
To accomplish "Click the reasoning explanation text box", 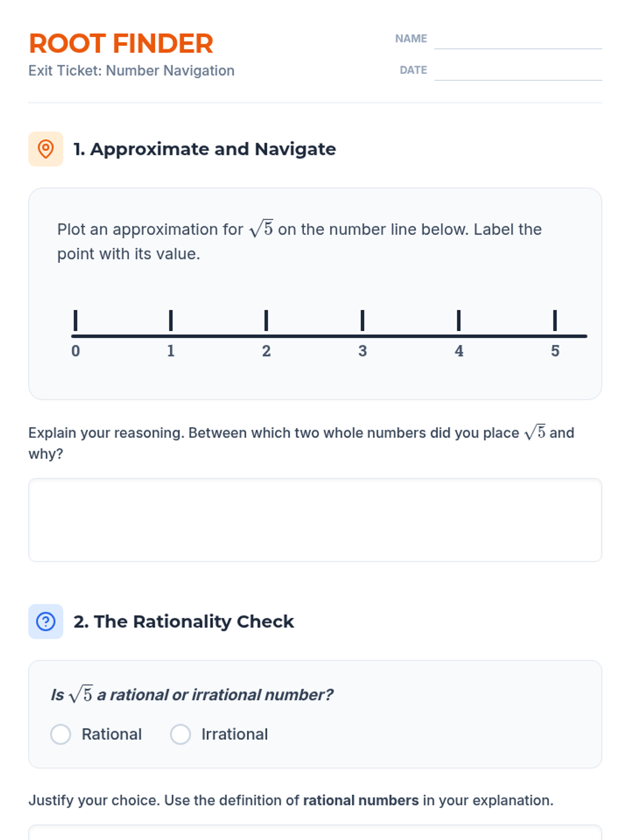I will (315, 520).
